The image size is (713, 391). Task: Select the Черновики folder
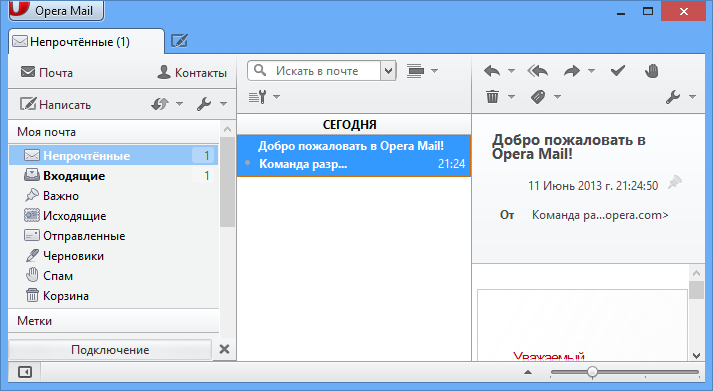[114, 256]
